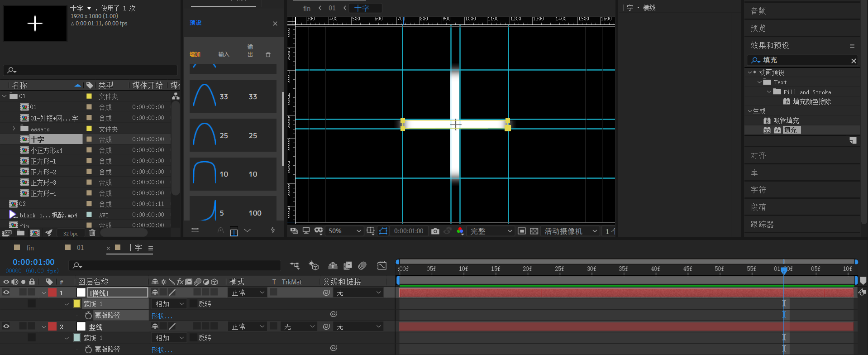Delete easing preset with trash icon
The width and height of the screenshot is (868, 355).
268,55
